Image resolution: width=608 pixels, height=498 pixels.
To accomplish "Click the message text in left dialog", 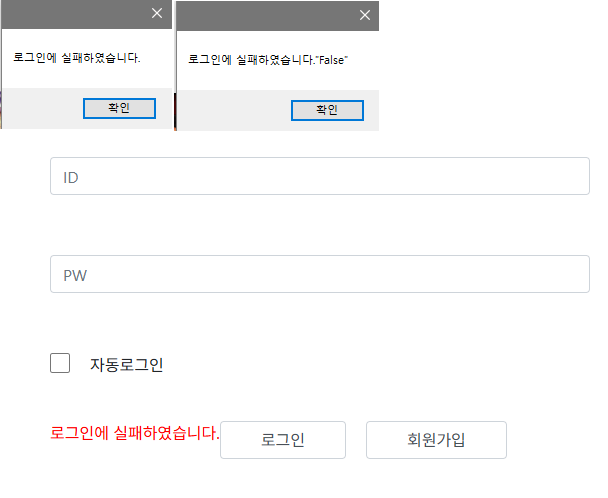I will (x=77, y=58).
